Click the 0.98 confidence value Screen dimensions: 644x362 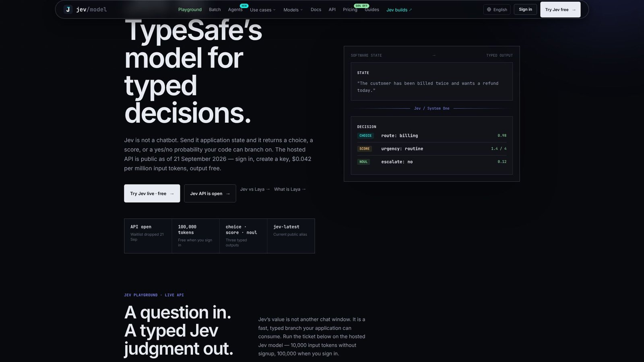pyautogui.click(x=502, y=136)
